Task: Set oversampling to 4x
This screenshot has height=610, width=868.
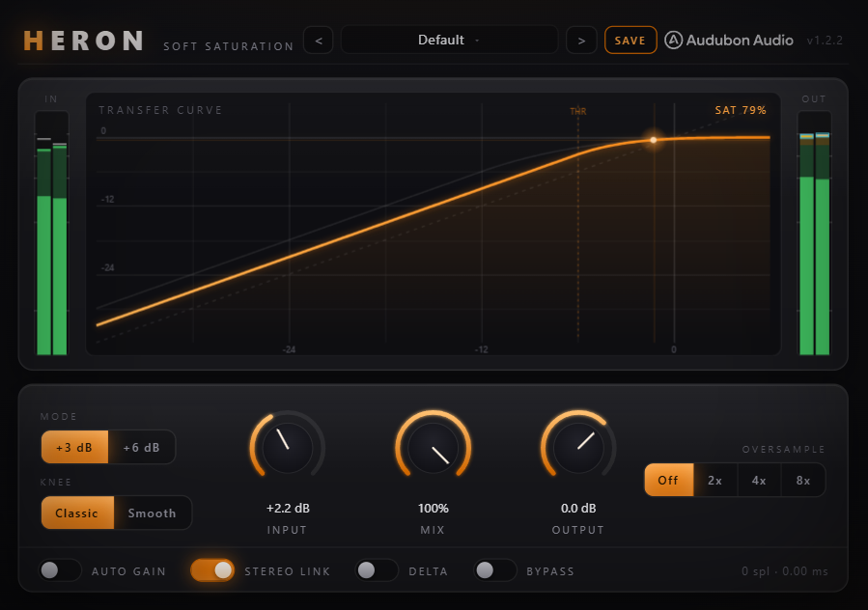Action: point(759,480)
